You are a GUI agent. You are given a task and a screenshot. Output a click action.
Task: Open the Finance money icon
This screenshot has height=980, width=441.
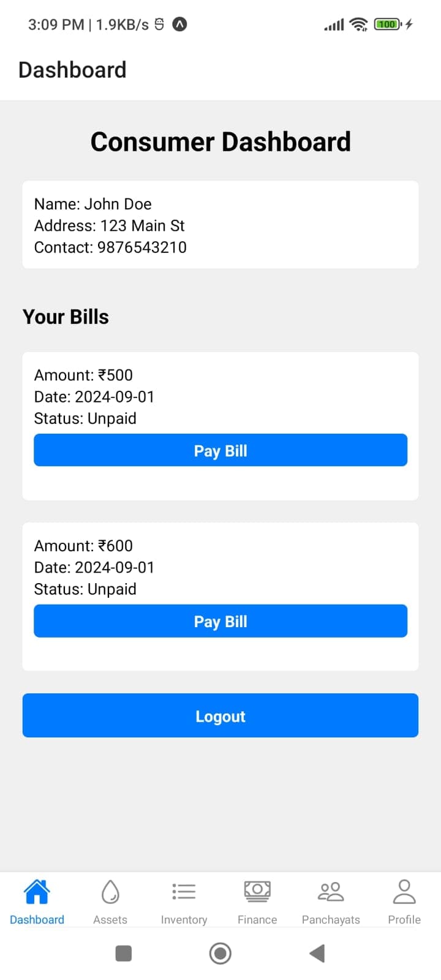tap(257, 892)
